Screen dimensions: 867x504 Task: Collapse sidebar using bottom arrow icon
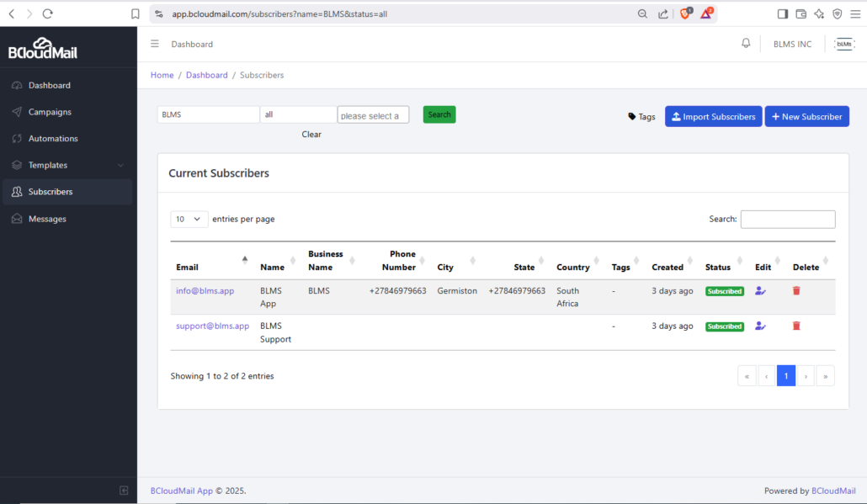click(x=124, y=491)
